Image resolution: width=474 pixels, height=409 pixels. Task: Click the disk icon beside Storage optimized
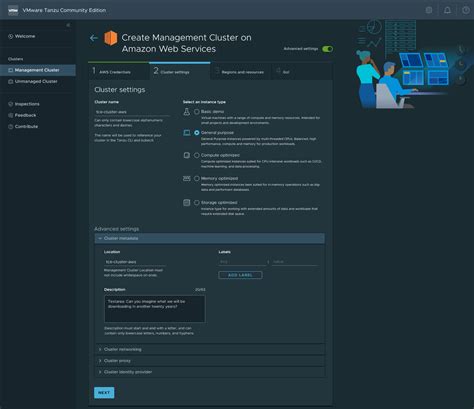tap(187, 202)
